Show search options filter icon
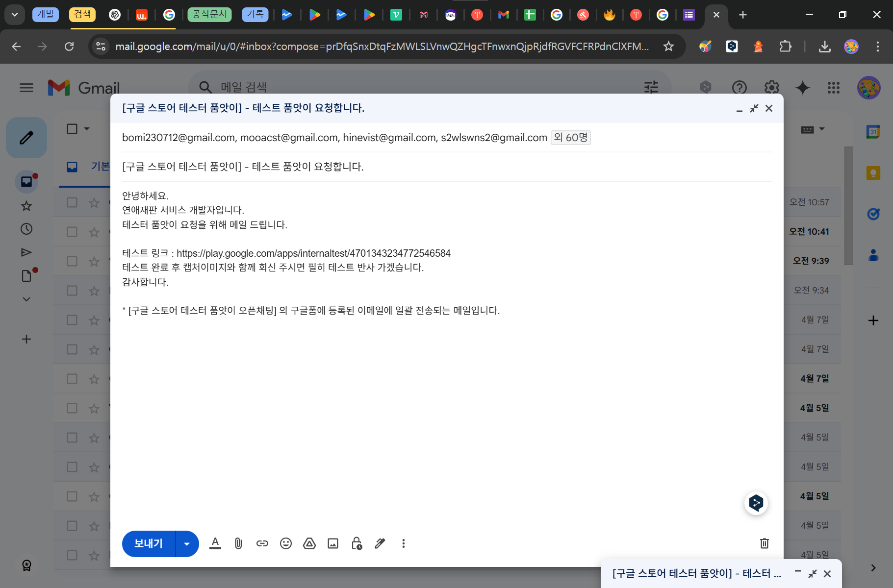The width and height of the screenshot is (893, 588). (x=651, y=88)
